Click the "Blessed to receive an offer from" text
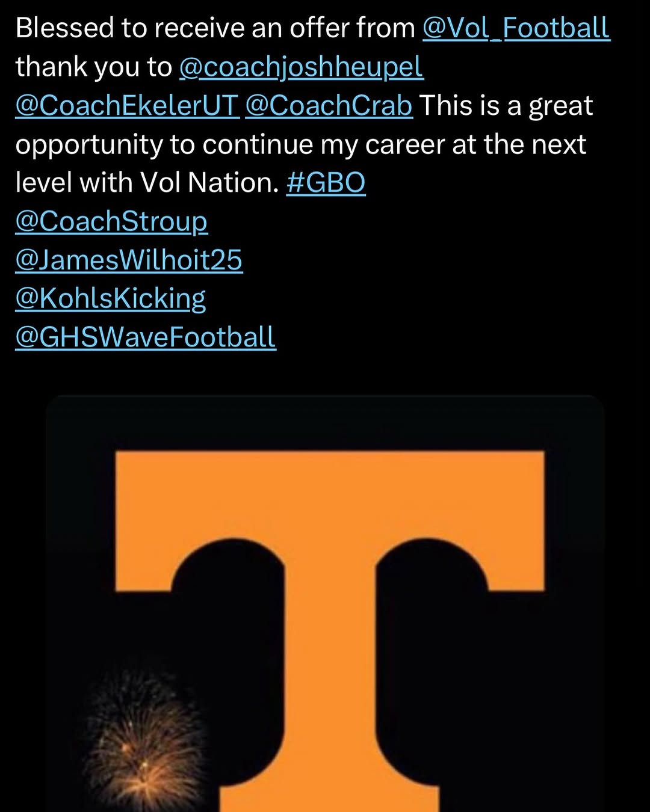 click(x=215, y=28)
